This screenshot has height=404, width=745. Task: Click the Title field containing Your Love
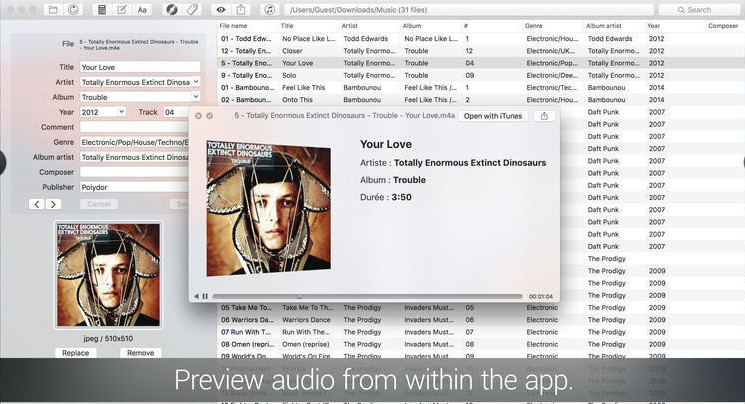pos(140,67)
